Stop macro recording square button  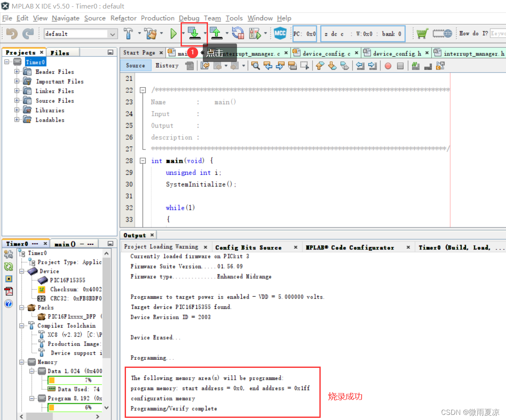(400, 66)
